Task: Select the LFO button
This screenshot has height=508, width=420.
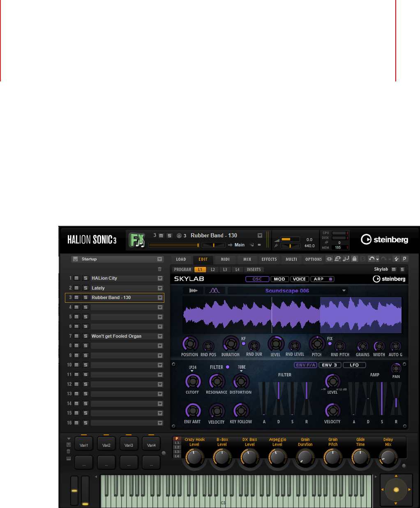Action: 354,365
